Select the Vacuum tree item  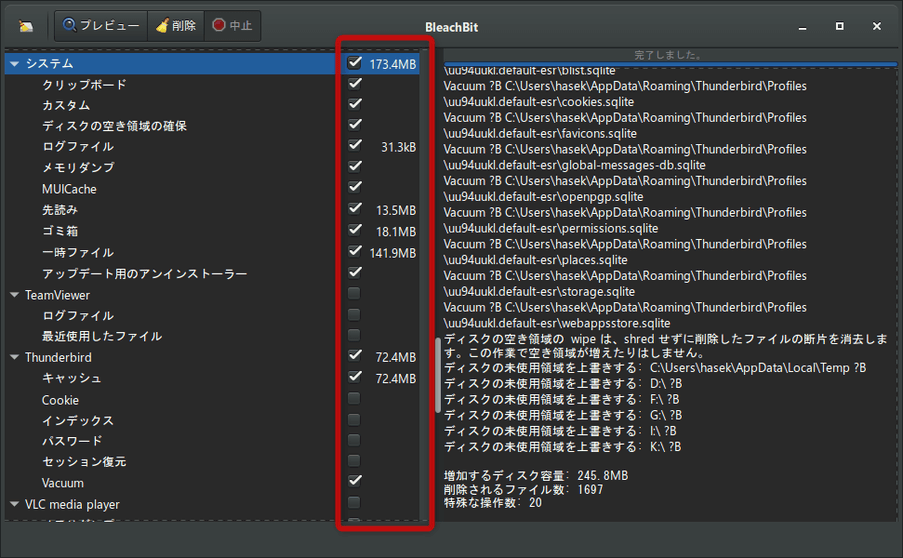tap(63, 483)
